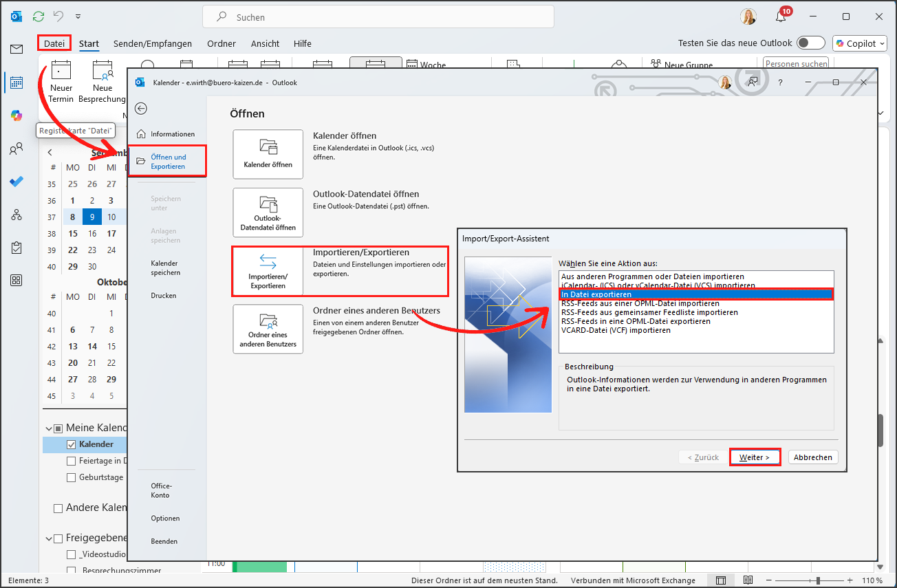
Task: Open People contacts in left sidebar
Action: click(x=17, y=149)
